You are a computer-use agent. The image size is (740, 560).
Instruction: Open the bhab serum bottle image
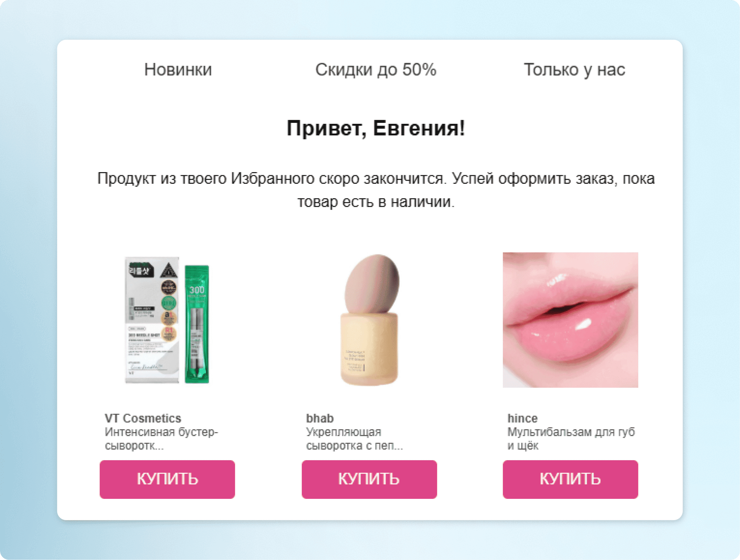370,320
